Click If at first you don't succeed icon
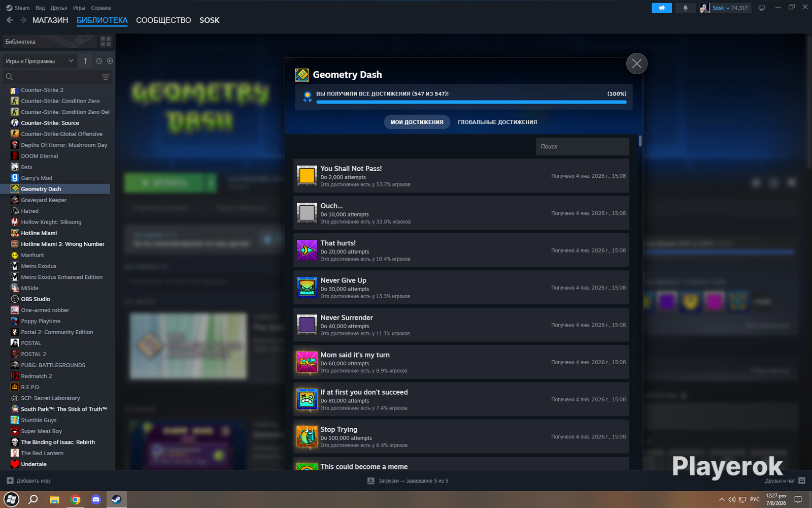Viewport: 812px width, 508px height. coord(307,399)
